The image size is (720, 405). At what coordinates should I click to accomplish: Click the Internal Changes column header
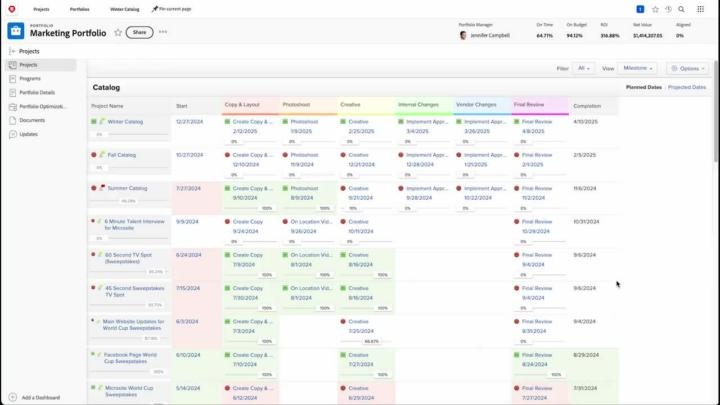coord(424,106)
